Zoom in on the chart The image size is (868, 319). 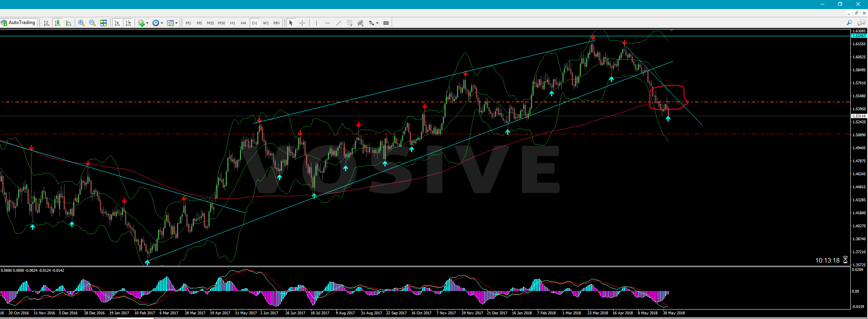tap(81, 23)
